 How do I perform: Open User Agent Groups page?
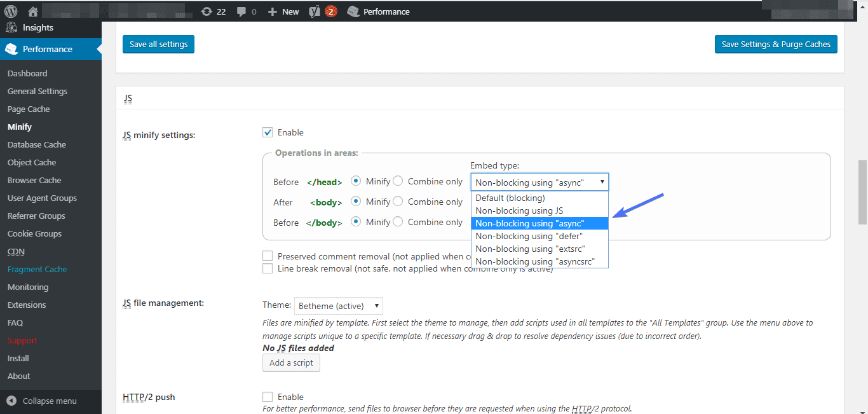click(x=42, y=198)
